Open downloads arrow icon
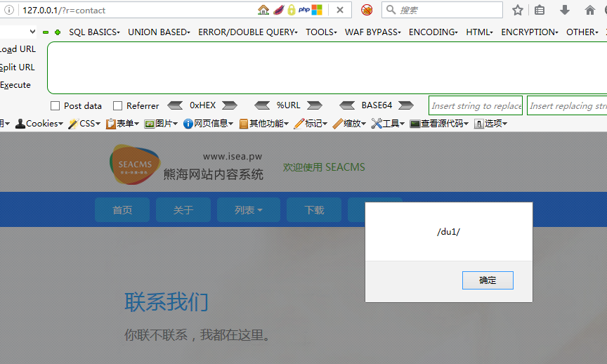Screen dimensions: 607x364 point(565,10)
